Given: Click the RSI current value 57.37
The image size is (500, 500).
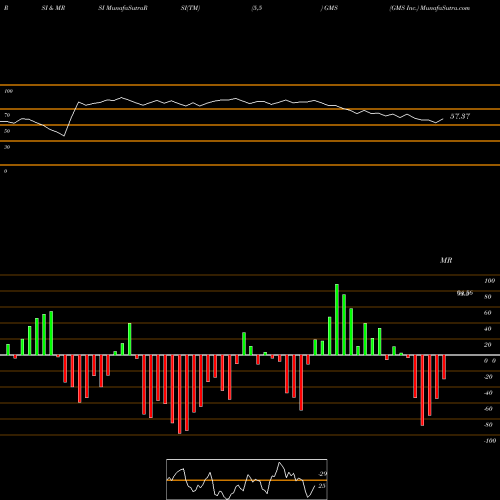Looking at the screenshot, I should 460,116.
